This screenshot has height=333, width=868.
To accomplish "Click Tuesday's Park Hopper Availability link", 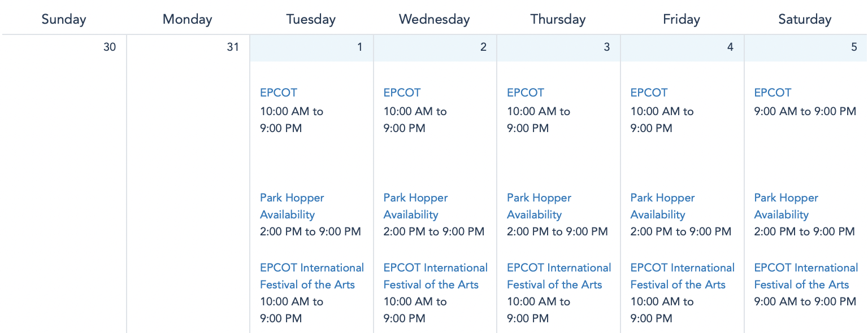I will coord(292,206).
